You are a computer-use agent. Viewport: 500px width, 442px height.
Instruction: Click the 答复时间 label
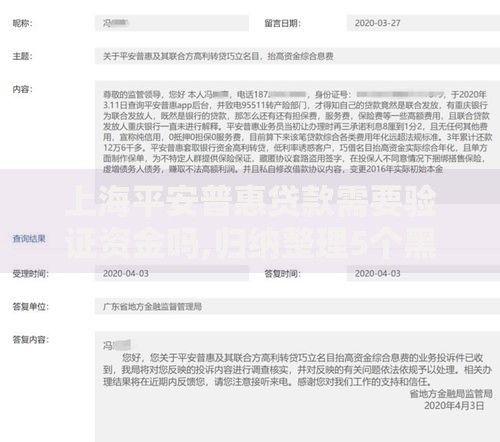(282, 274)
